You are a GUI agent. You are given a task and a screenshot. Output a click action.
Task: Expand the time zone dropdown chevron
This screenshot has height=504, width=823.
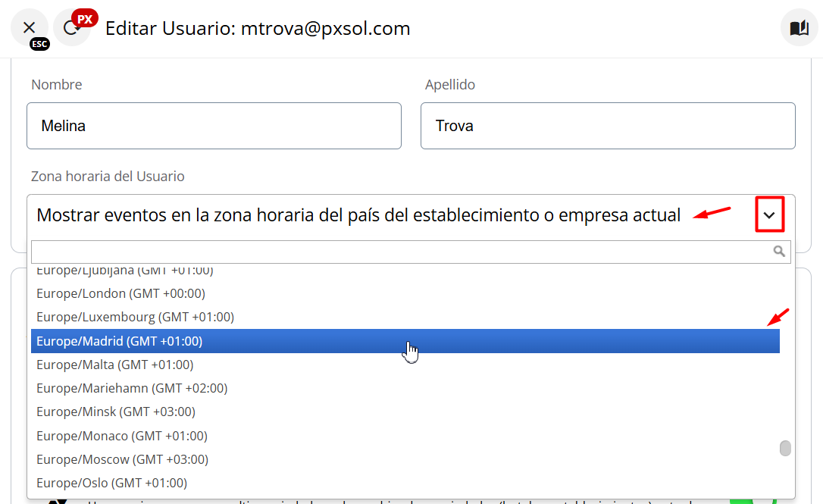pyautogui.click(x=769, y=216)
